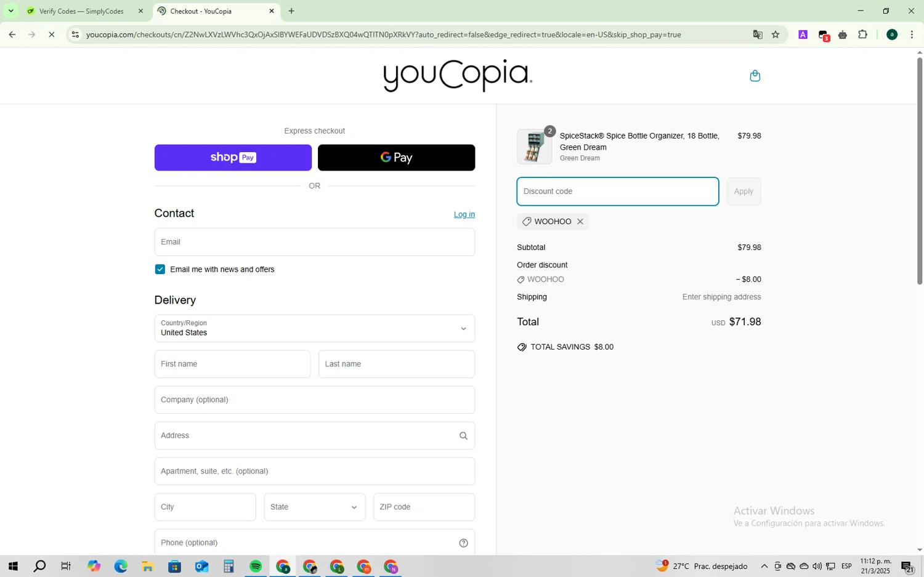Click the phone field help icon
The height and width of the screenshot is (577, 924).
point(463,543)
